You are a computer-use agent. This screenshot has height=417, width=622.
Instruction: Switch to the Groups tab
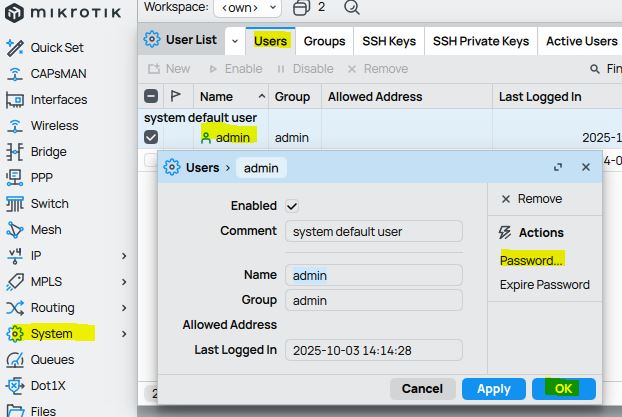(x=324, y=41)
